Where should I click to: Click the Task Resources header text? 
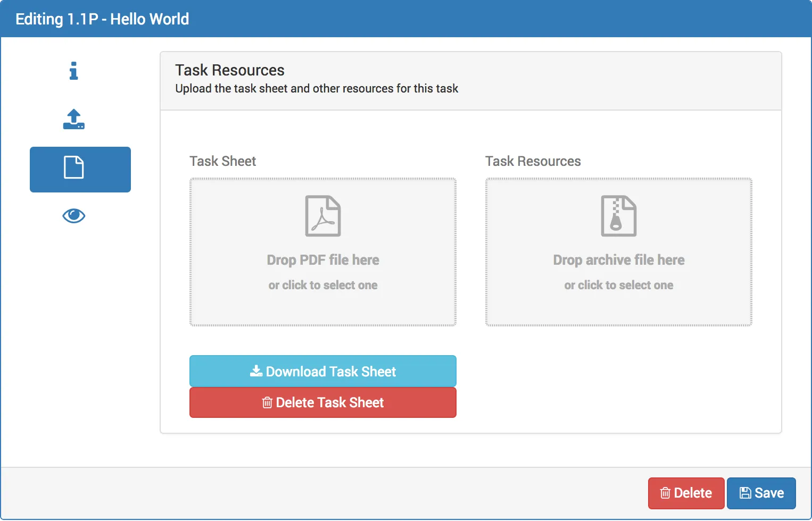pyautogui.click(x=229, y=70)
